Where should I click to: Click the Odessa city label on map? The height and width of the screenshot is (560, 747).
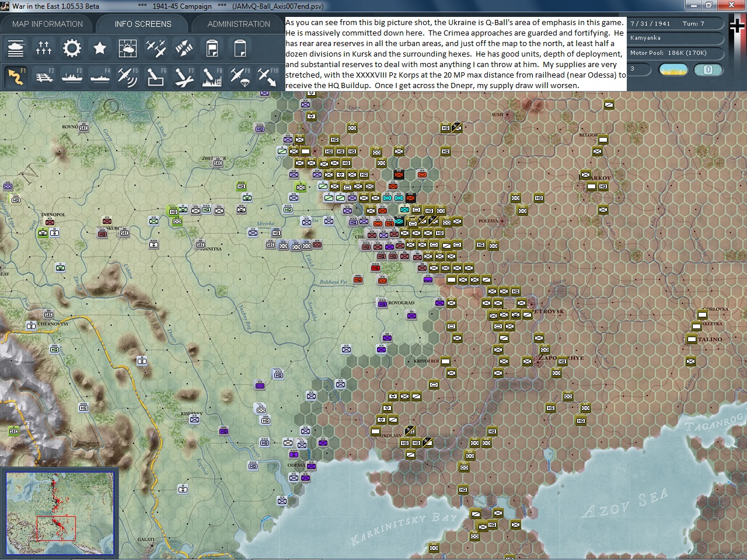tap(296, 466)
